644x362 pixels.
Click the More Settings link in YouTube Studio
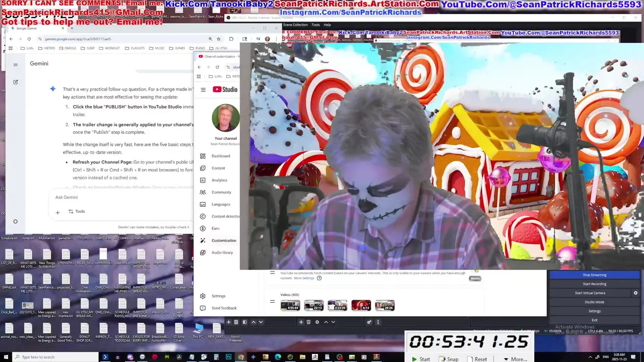coord(304,278)
